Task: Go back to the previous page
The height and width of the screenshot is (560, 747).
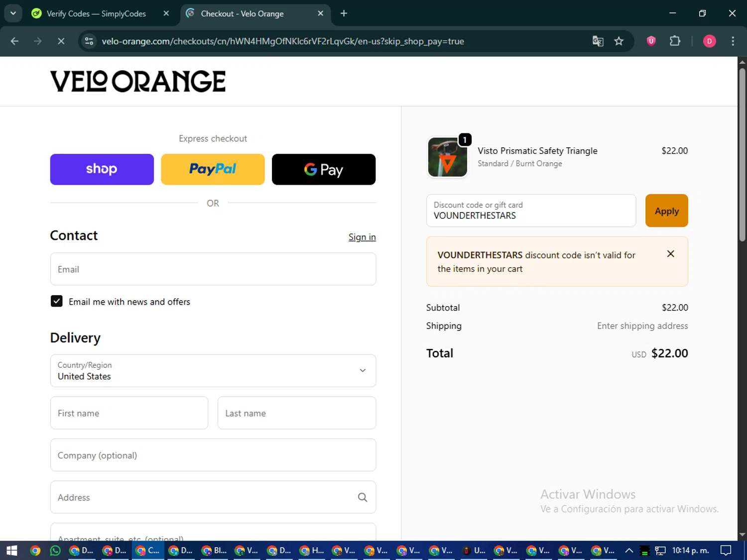Action: click(x=15, y=41)
